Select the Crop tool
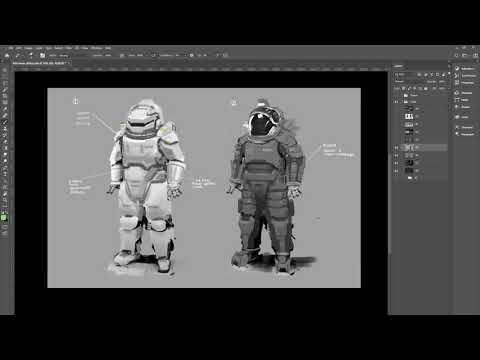The height and width of the screenshot is (360, 480). (x=5, y=97)
